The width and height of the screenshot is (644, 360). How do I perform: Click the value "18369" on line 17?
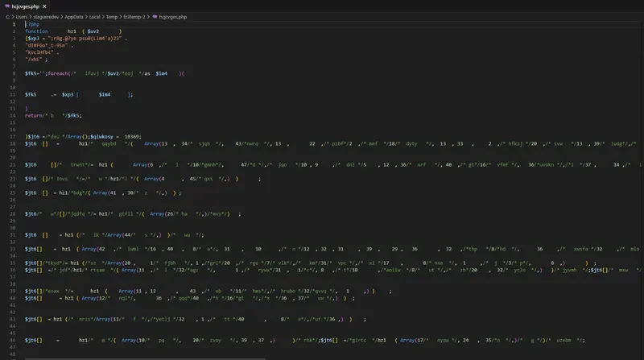pos(131,136)
